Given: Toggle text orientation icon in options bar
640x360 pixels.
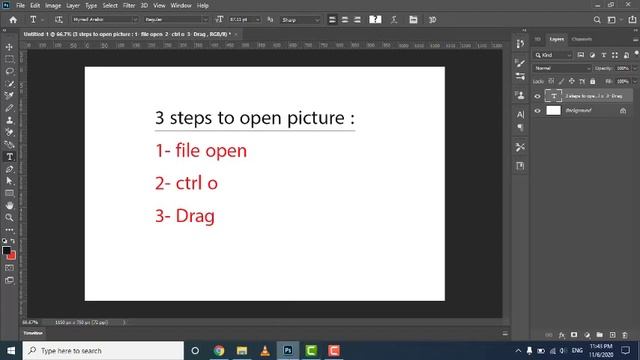Looking at the screenshot, I should pos(59,20).
